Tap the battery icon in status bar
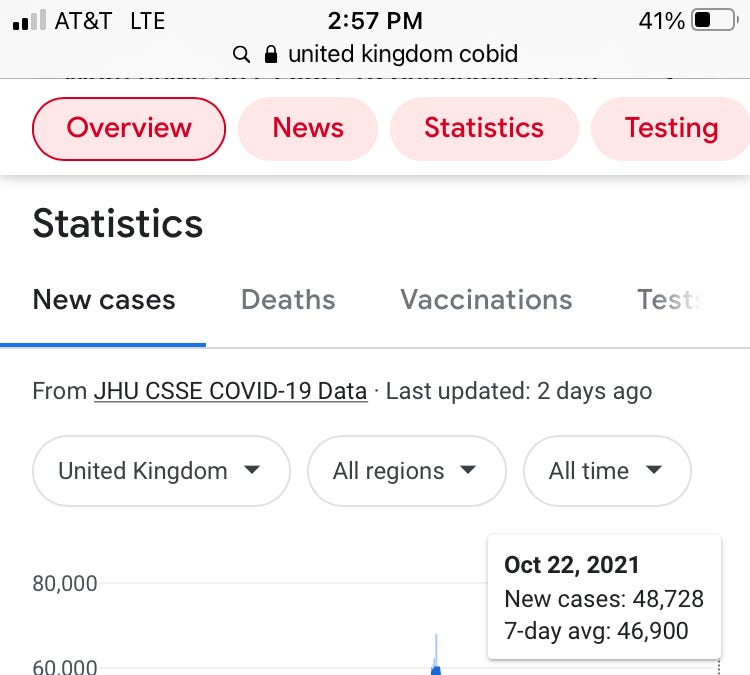 [x=713, y=20]
